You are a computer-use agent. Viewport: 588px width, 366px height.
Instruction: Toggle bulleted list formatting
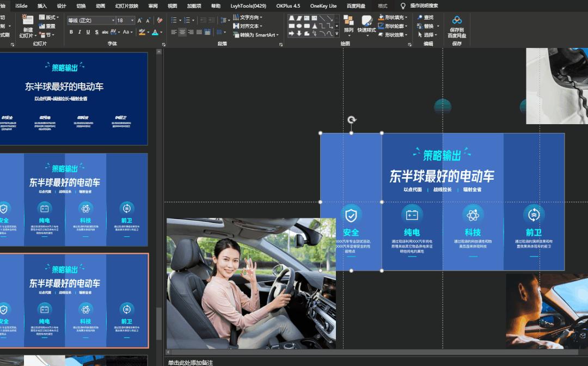tap(172, 20)
